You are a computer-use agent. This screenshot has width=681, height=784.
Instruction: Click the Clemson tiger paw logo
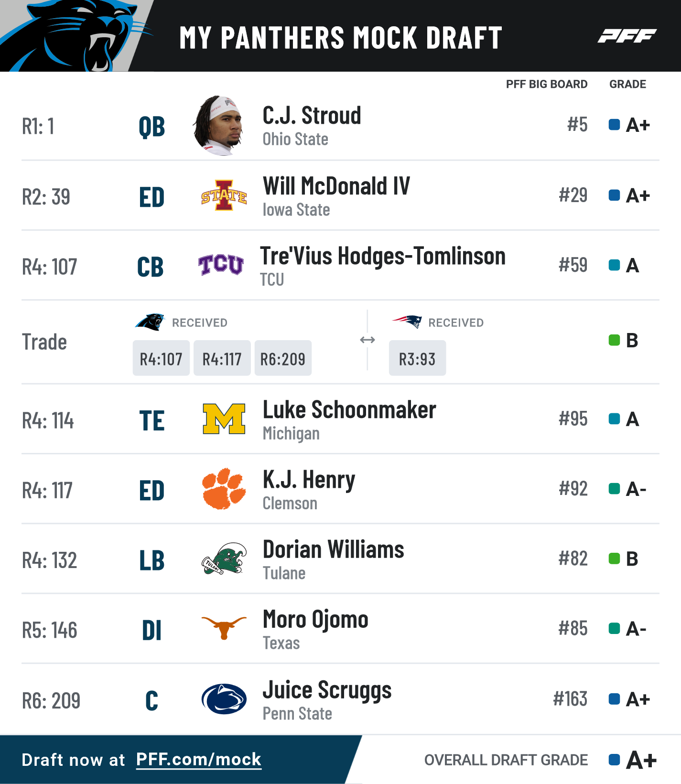(224, 488)
